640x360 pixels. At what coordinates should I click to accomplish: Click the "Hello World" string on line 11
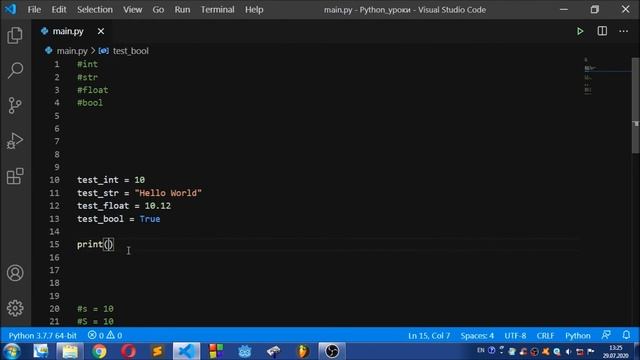pos(168,193)
